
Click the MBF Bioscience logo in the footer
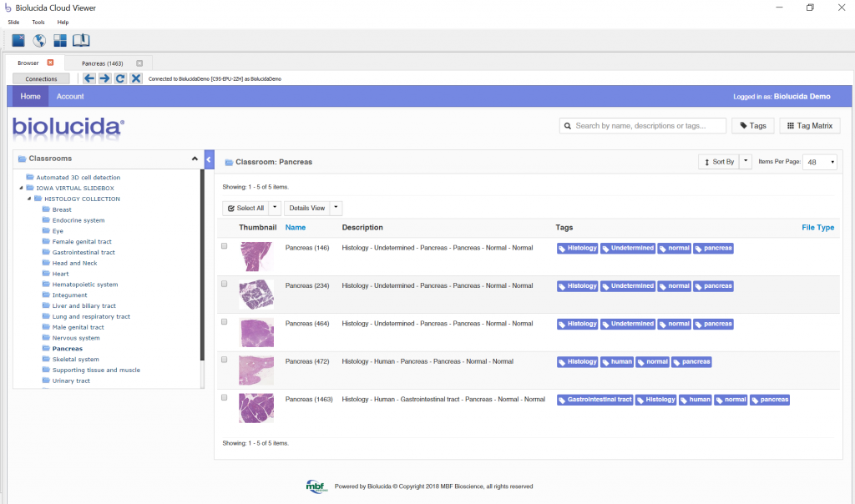point(316,486)
